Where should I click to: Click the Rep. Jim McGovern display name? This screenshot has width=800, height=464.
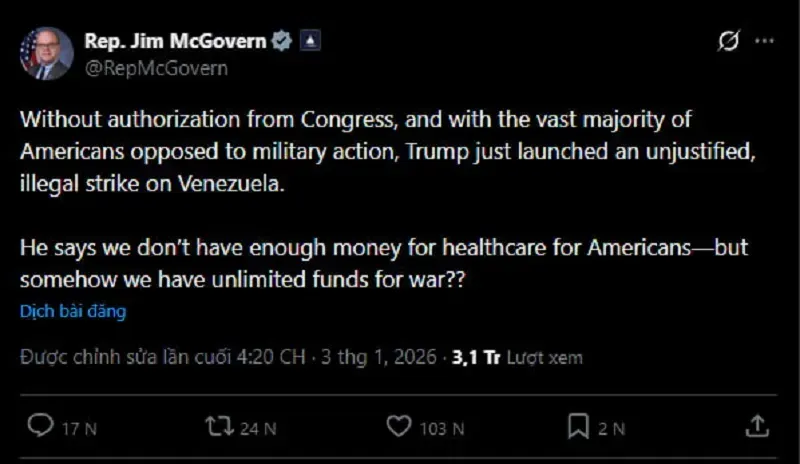tap(175, 41)
